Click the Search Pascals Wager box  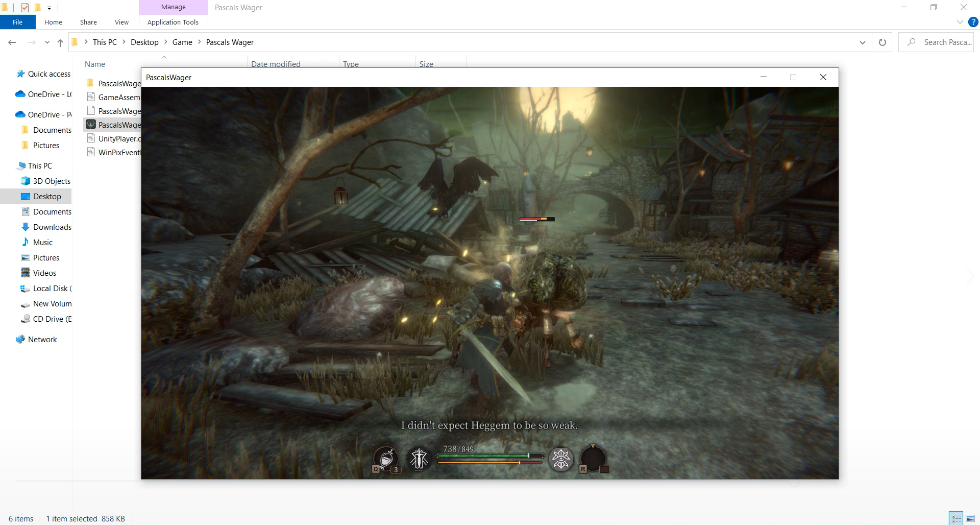click(936, 42)
